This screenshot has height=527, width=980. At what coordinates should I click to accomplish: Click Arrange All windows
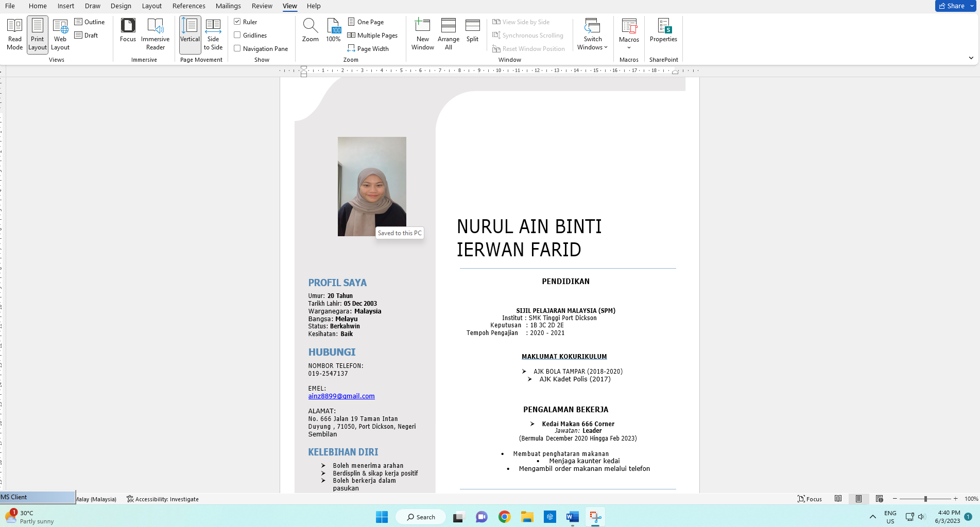tap(448, 34)
